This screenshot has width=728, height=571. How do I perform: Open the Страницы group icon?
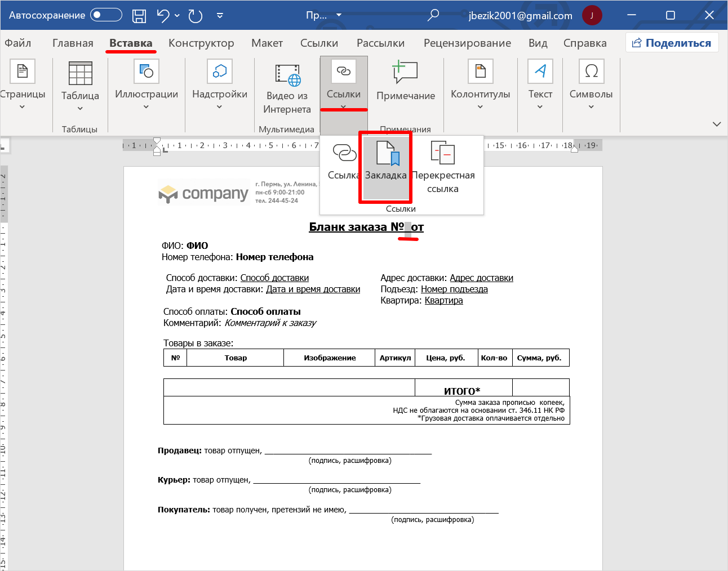click(x=23, y=72)
